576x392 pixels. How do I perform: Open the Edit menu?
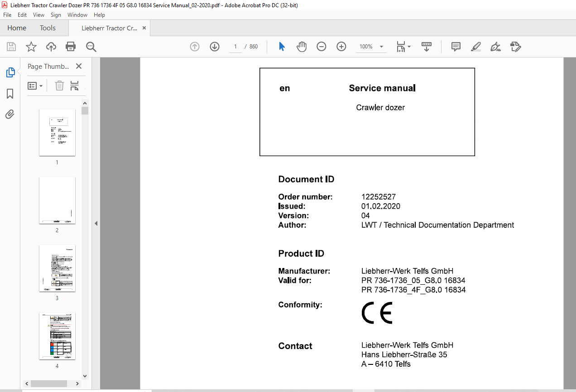click(x=22, y=15)
